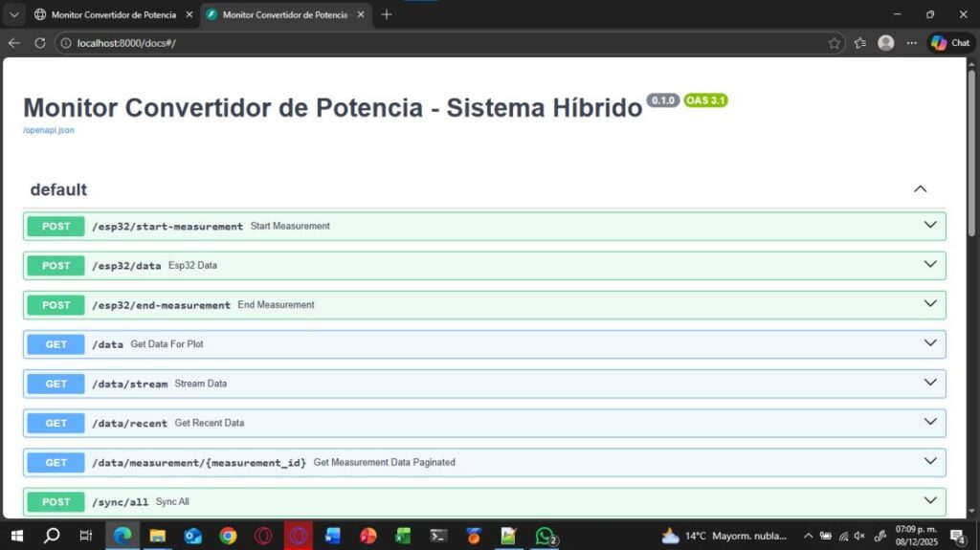Open the browser profile avatar icon
This screenshot has width=980, height=550.
(x=886, y=43)
